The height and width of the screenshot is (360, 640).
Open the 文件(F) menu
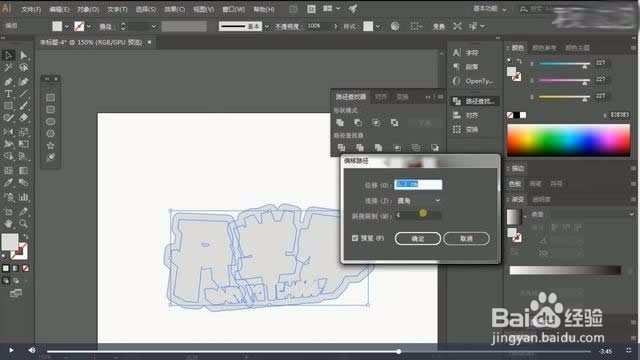tap(31, 9)
